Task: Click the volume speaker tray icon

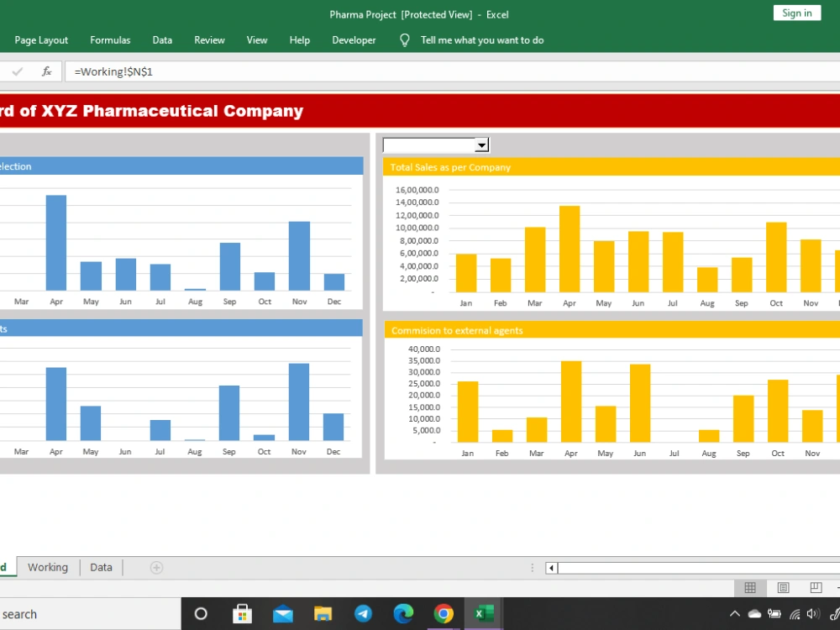Action: [x=813, y=615]
